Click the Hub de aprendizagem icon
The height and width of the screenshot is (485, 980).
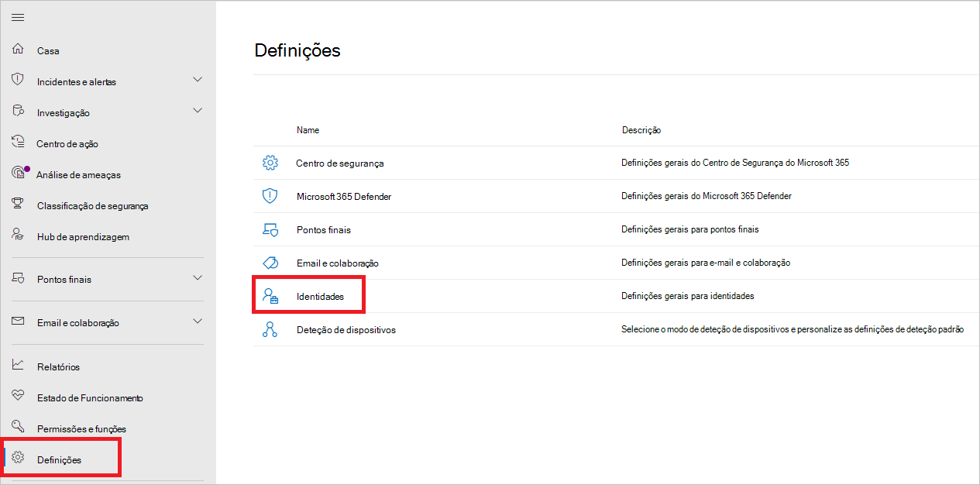pyautogui.click(x=18, y=235)
